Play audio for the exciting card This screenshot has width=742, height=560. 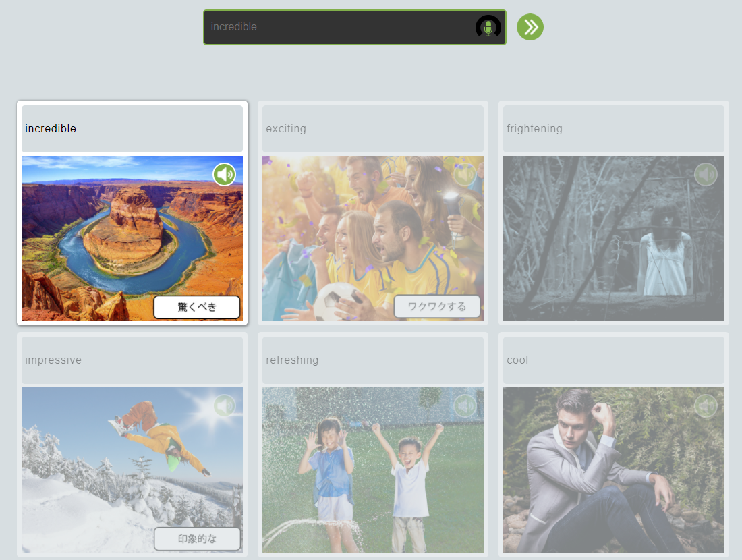point(465,175)
